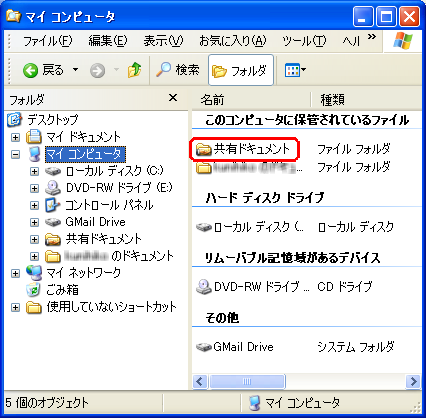Screen dimensions: 426x418
Task: Select the のドキュメント user folder in the tree
Action: click(119, 256)
